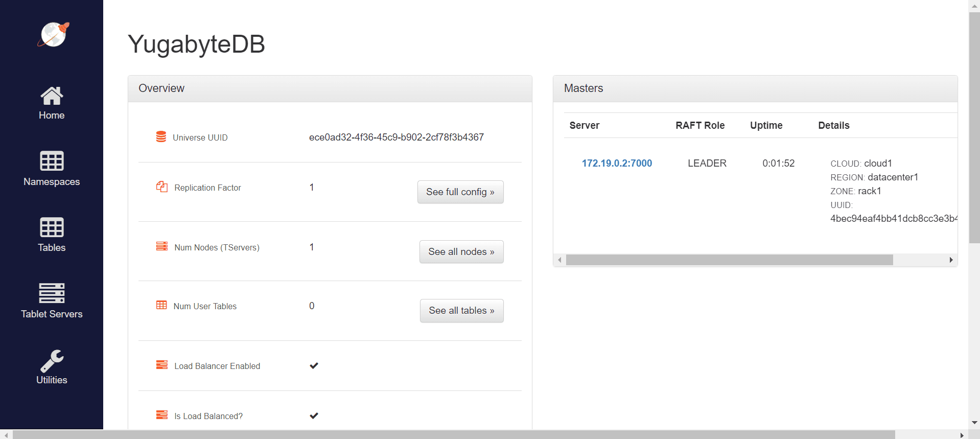The width and height of the screenshot is (980, 439).
Task: Go to the Utilities menu label
Action: 52,380
